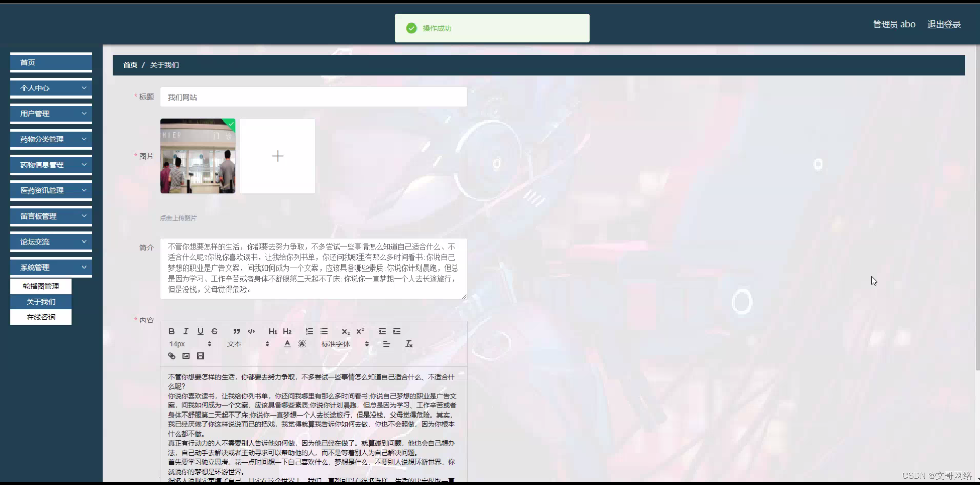Insert an ordered list
The height and width of the screenshot is (485, 980).
tap(309, 331)
